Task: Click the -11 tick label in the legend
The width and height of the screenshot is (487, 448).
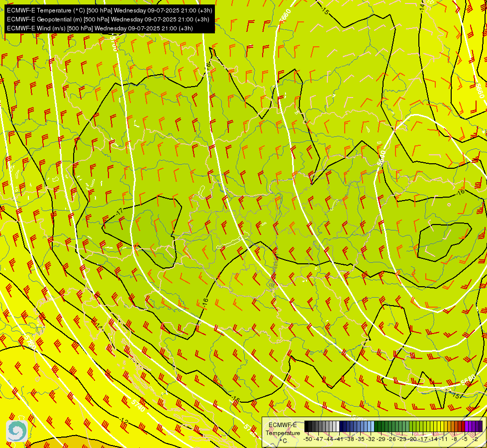Action: [443, 439]
